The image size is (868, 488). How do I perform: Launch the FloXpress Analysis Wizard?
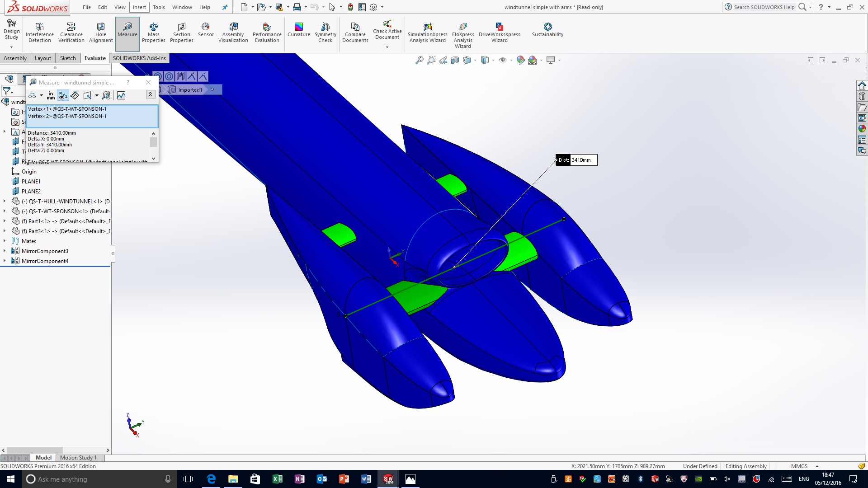click(x=463, y=35)
